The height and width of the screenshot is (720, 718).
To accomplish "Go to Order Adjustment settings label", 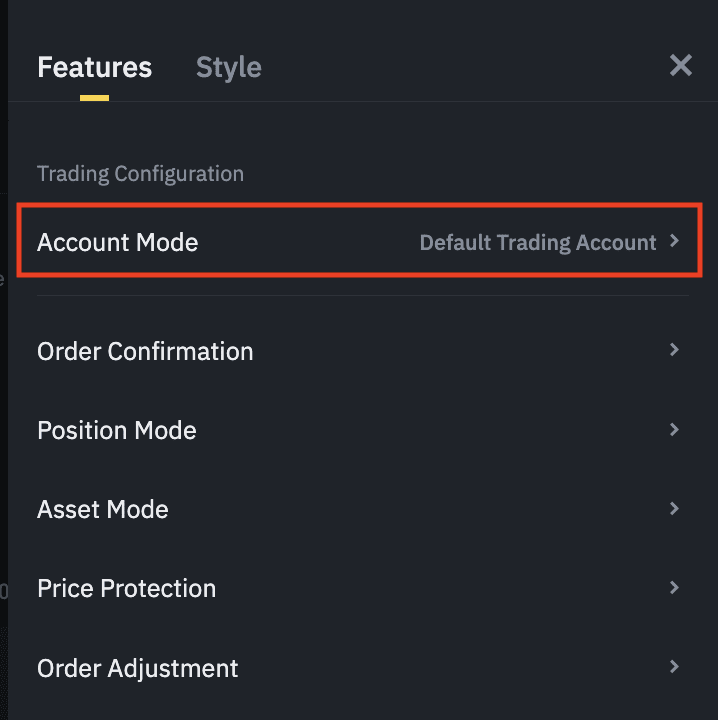I will [x=137, y=667].
